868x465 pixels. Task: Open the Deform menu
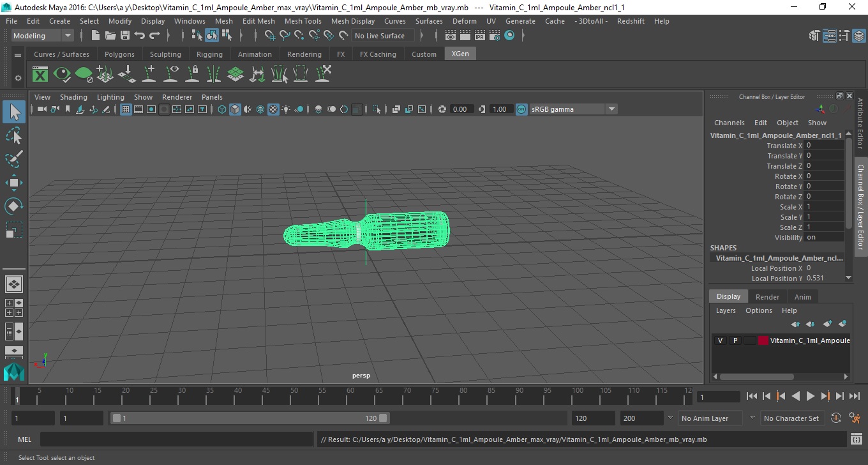pyautogui.click(x=464, y=21)
